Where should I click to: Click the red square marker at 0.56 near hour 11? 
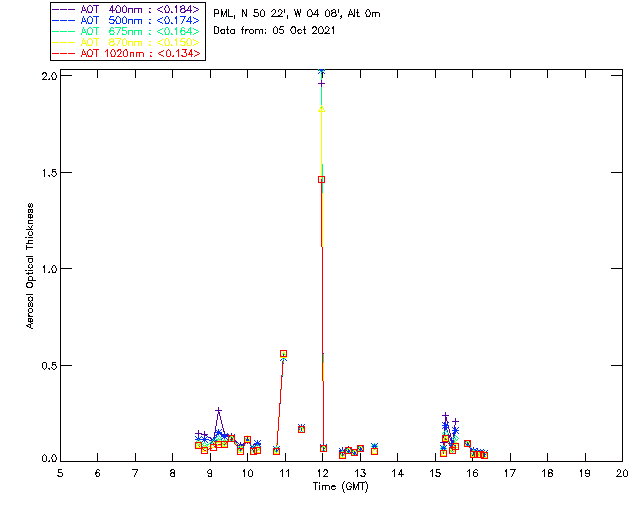tap(284, 354)
